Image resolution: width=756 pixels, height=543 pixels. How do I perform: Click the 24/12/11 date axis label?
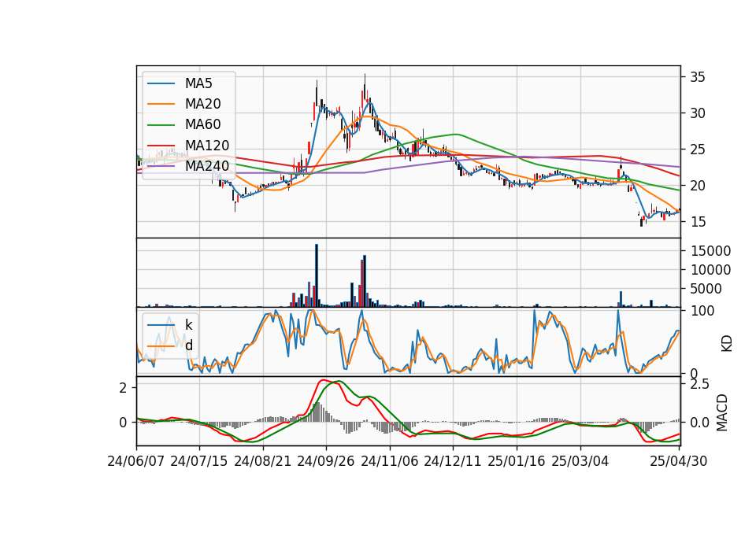(453, 461)
